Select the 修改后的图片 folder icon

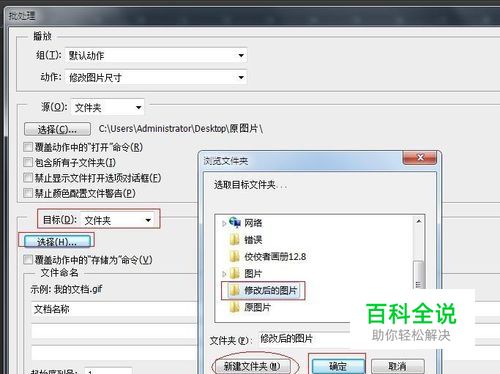click(x=235, y=291)
